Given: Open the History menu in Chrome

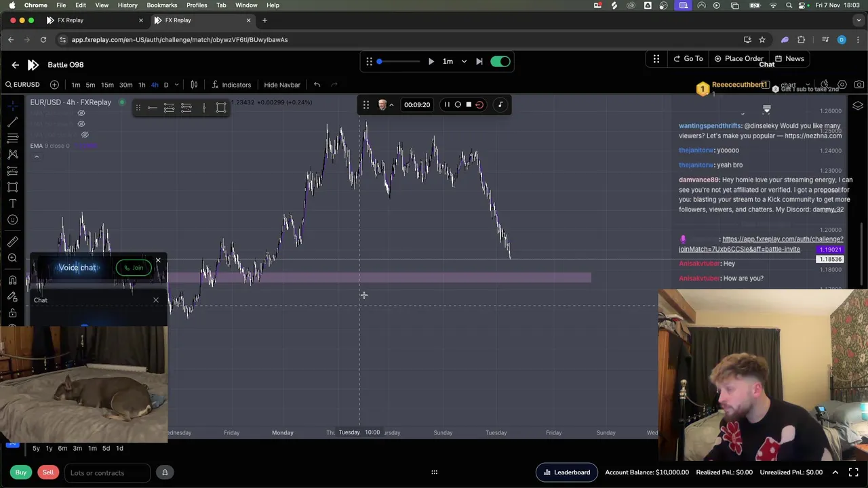Looking at the screenshot, I should (127, 5).
